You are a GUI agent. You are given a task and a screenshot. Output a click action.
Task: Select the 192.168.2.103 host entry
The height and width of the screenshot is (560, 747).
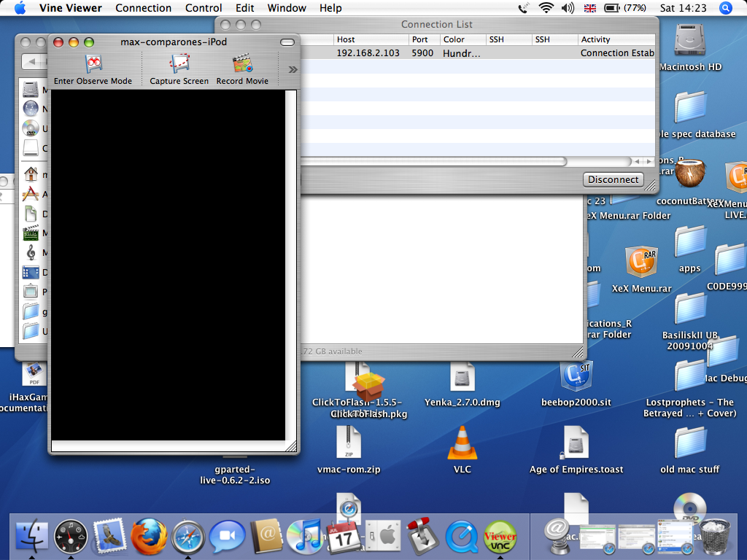368,52
